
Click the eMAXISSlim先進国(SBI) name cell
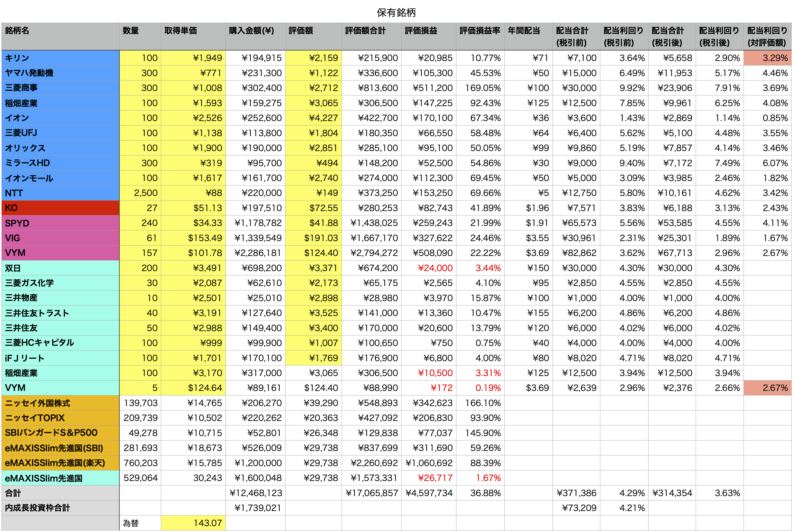[x=60, y=448]
